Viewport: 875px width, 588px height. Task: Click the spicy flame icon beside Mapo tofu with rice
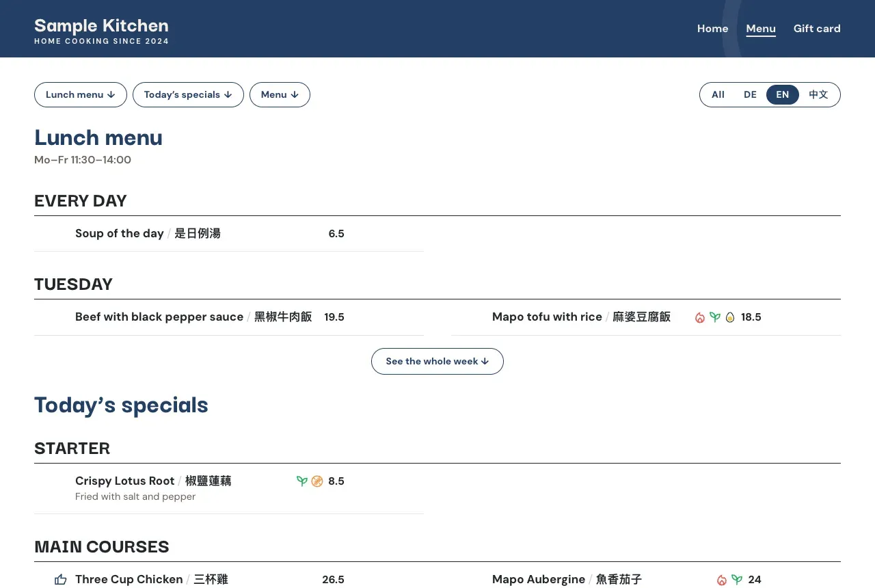[x=700, y=317]
